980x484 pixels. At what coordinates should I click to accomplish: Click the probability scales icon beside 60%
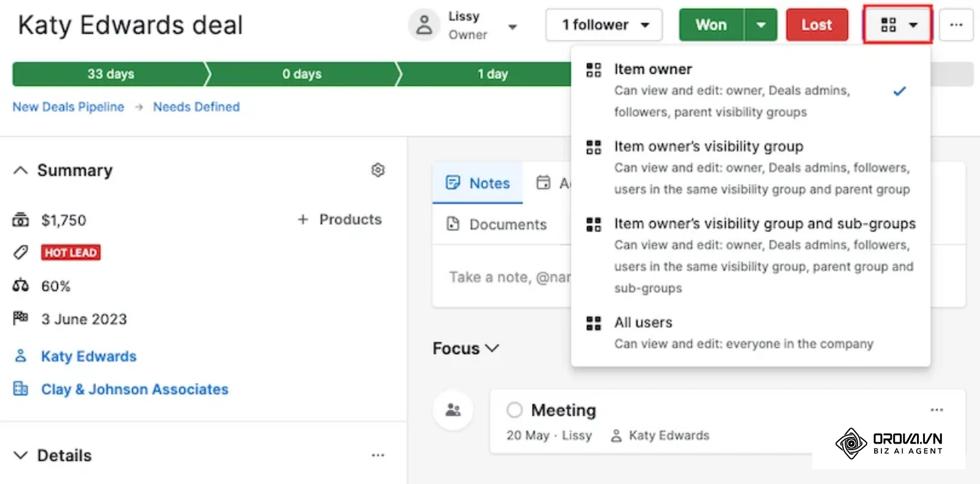click(x=21, y=285)
